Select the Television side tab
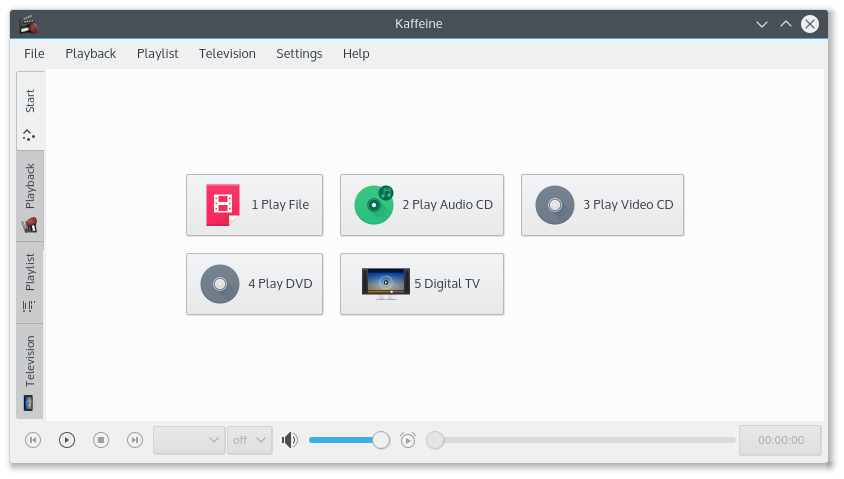844x479 pixels. pyautogui.click(x=30, y=371)
